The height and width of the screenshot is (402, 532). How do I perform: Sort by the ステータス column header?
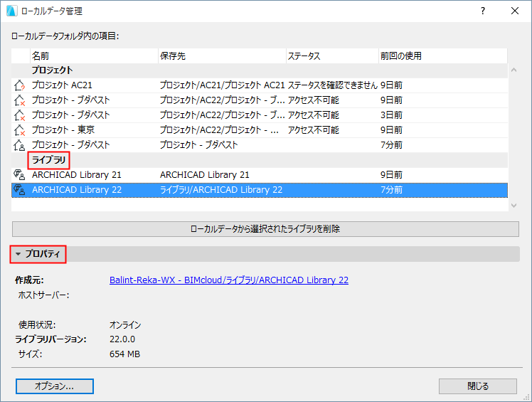pyautogui.click(x=333, y=56)
